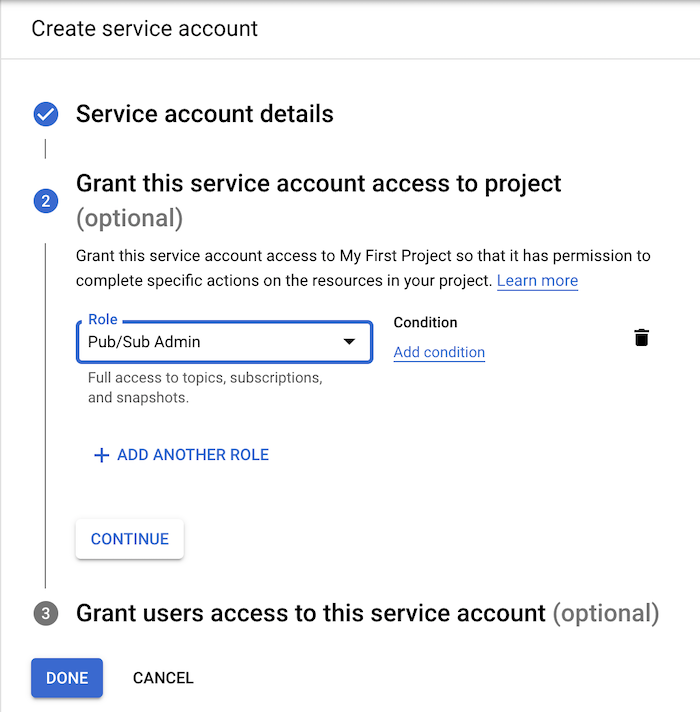Click the Create service account title
The width and height of the screenshot is (700, 712).
coord(144,29)
